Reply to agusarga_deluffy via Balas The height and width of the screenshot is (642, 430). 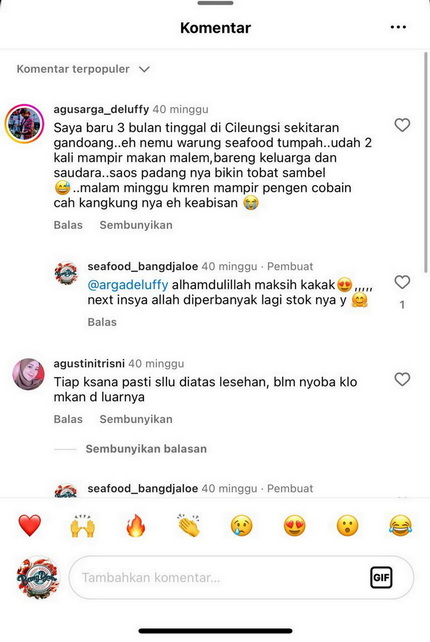[x=68, y=225]
